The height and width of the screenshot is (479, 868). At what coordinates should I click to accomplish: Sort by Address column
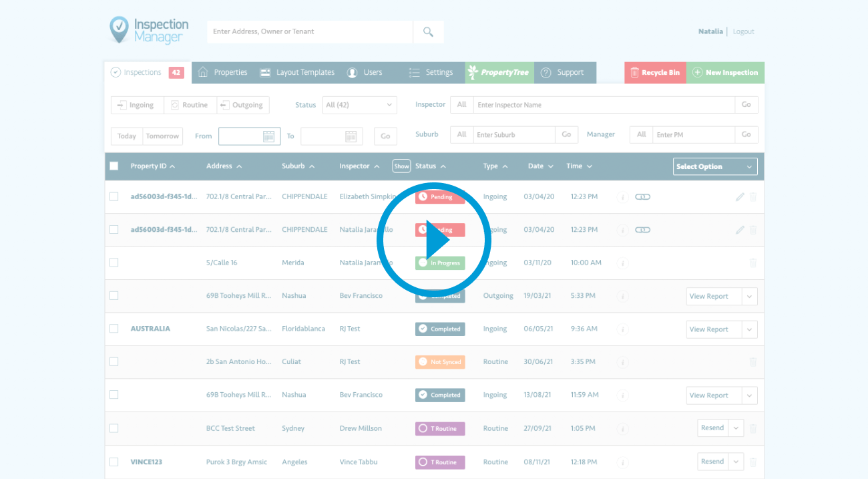tap(224, 166)
